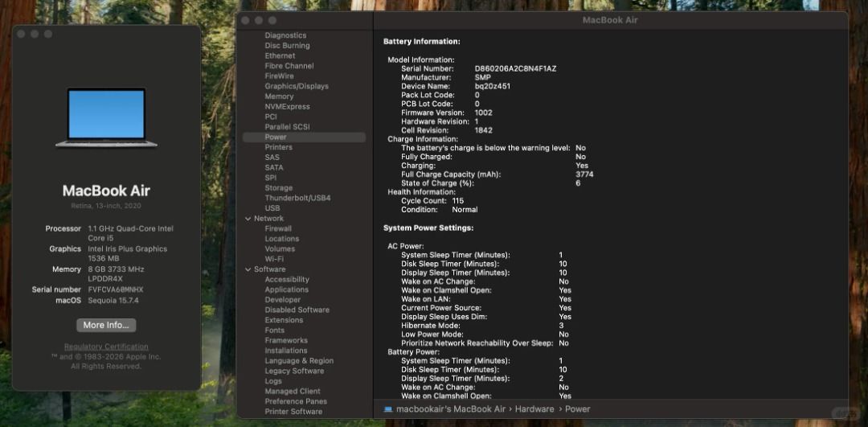The image size is (868, 427).
Task: Click macbookair's MacBook Air in path bar
Action: point(451,409)
